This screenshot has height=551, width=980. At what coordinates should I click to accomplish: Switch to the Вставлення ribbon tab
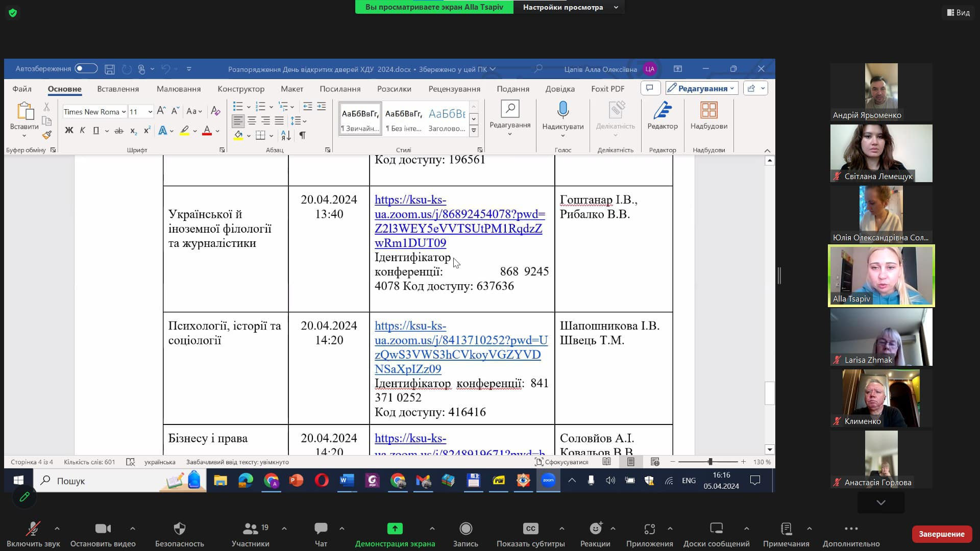point(118,89)
